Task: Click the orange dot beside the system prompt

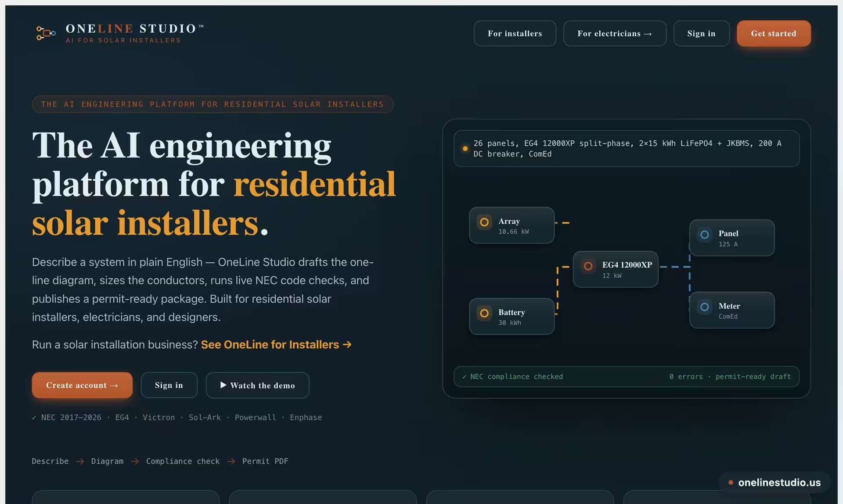Action: pyautogui.click(x=465, y=149)
